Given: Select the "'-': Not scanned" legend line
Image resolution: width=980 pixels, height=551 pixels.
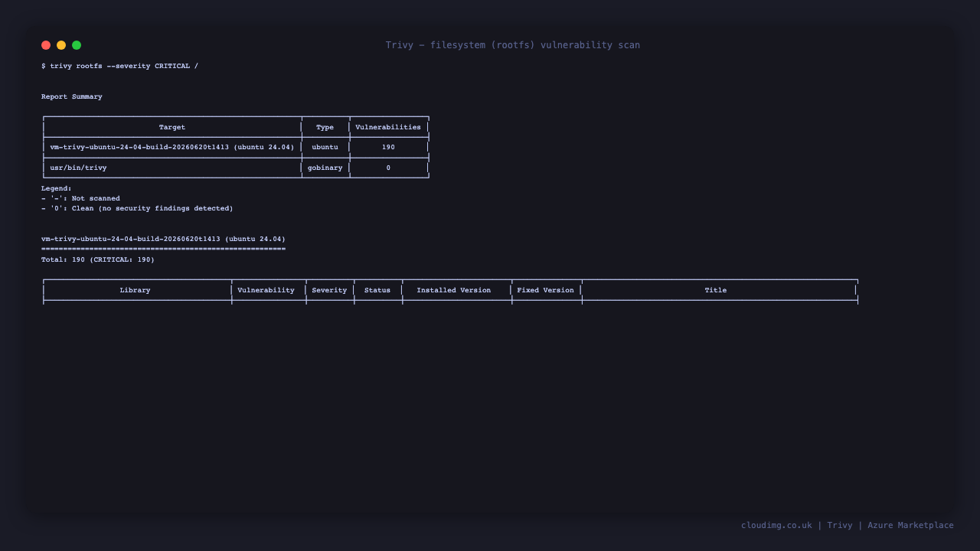Looking at the screenshot, I should pos(80,198).
